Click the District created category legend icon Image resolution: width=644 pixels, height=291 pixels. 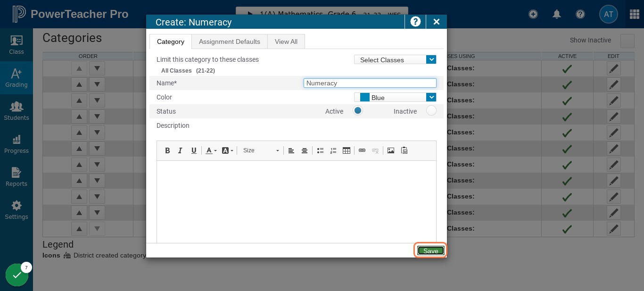67,255
